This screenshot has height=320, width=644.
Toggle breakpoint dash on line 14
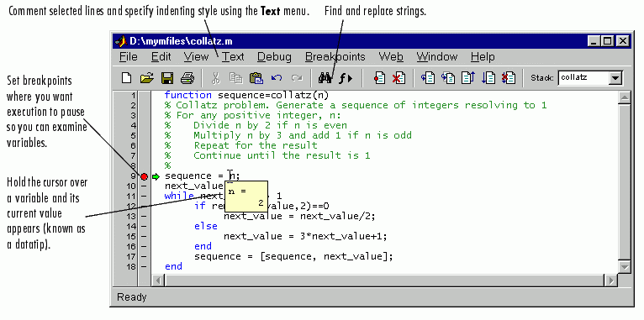[x=144, y=227]
